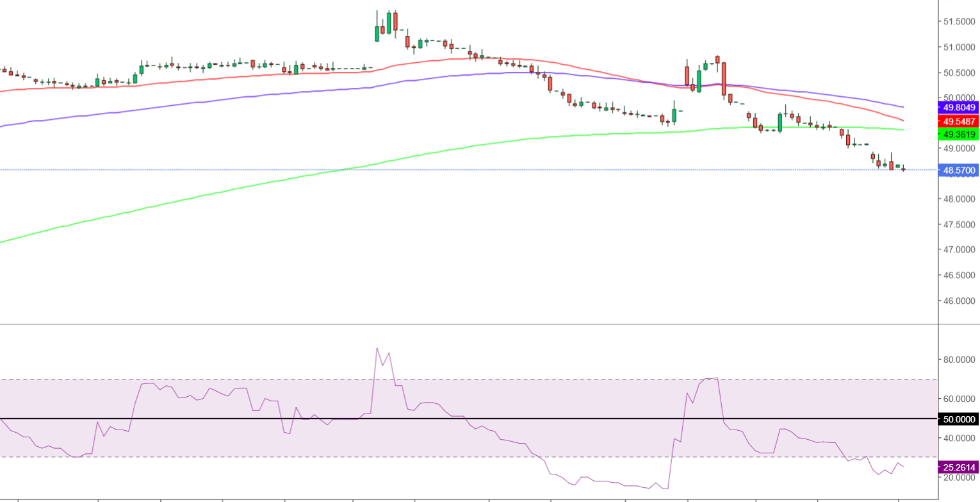980x502 pixels.
Task: Click the red moving average label 49.5487
Action: (x=958, y=121)
